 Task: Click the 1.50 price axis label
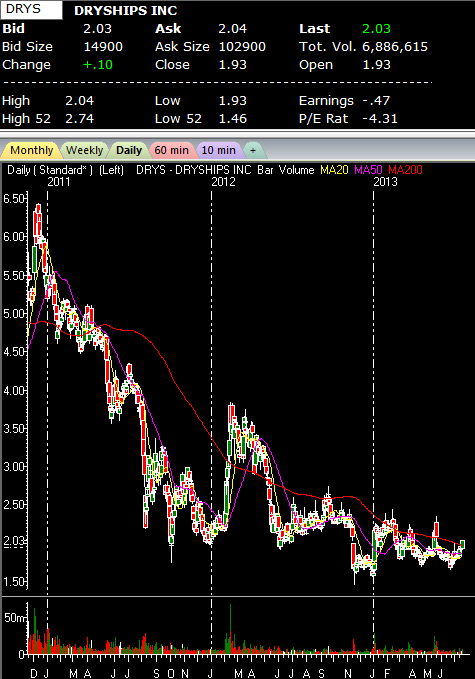[x=14, y=581]
